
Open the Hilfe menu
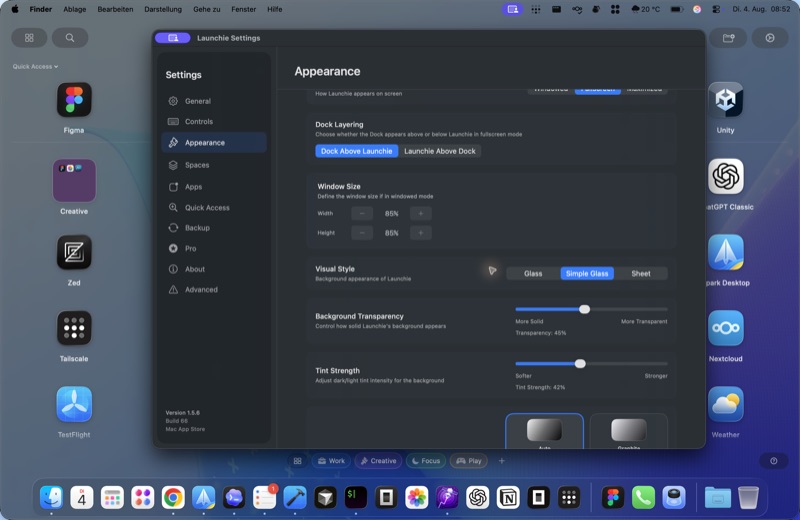click(x=274, y=9)
